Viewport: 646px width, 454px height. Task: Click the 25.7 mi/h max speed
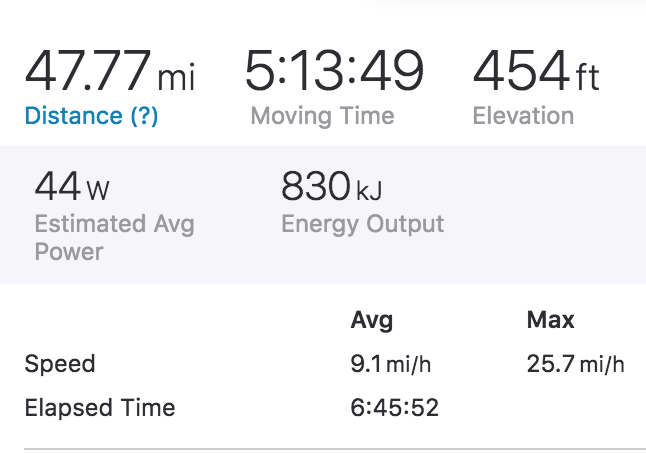click(576, 364)
